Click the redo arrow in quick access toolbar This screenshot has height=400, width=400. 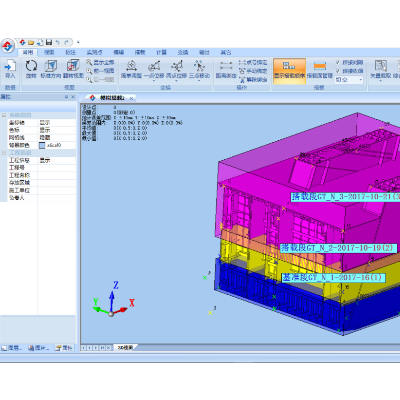pos(66,42)
